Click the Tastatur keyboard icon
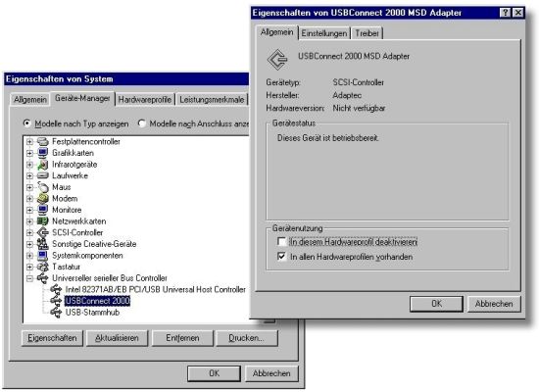Viewport: 539px width, 392px height. [x=42, y=267]
